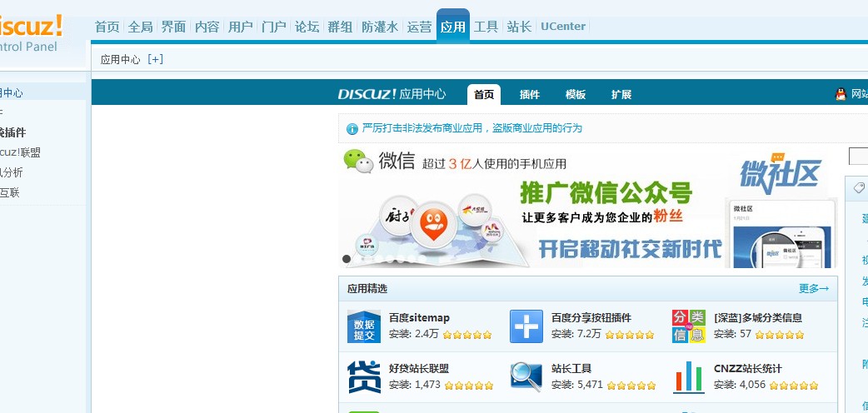This screenshot has height=413, width=868.
Task: Click the 百度sitemap app icon
Action: 364,326
